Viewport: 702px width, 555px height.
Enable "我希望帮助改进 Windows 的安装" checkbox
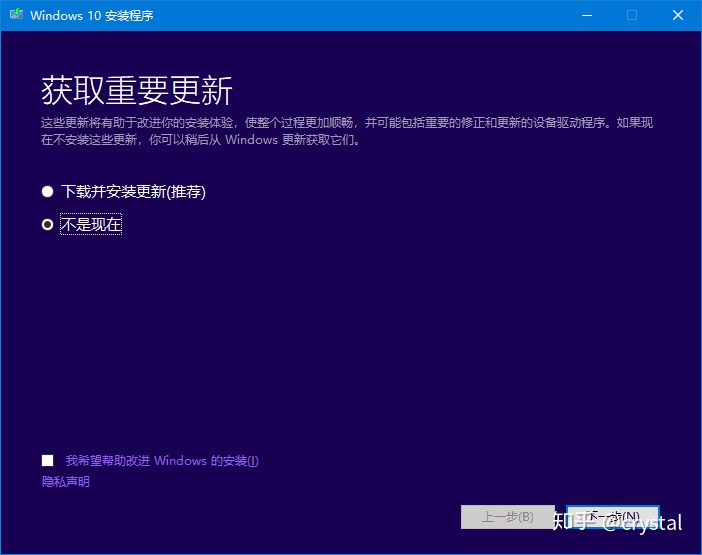[x=47, y=461]
